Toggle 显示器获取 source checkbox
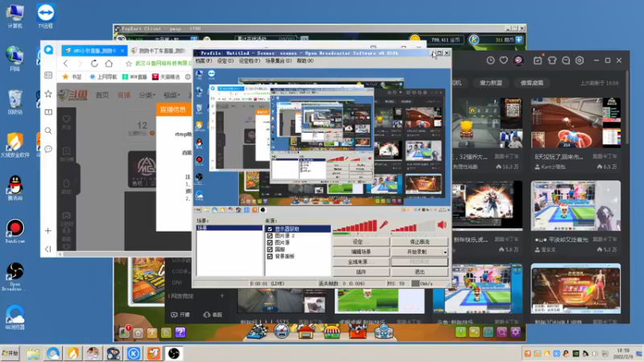 [x=270, y=228]
